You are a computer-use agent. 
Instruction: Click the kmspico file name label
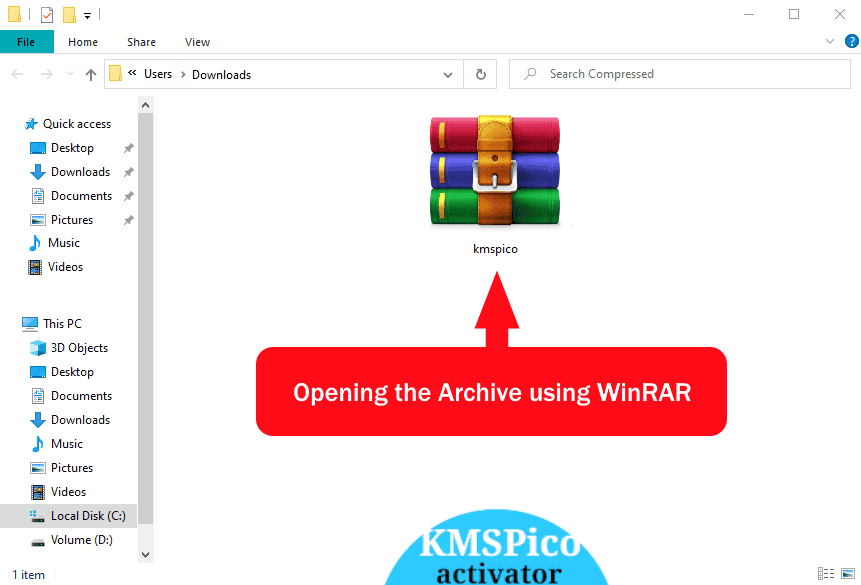[x=495, y=249]
